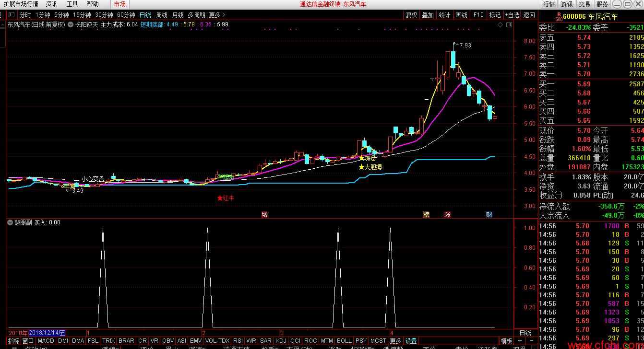
Task: Click the 涨 info marker on the chart
Action: tap(447, 214)
